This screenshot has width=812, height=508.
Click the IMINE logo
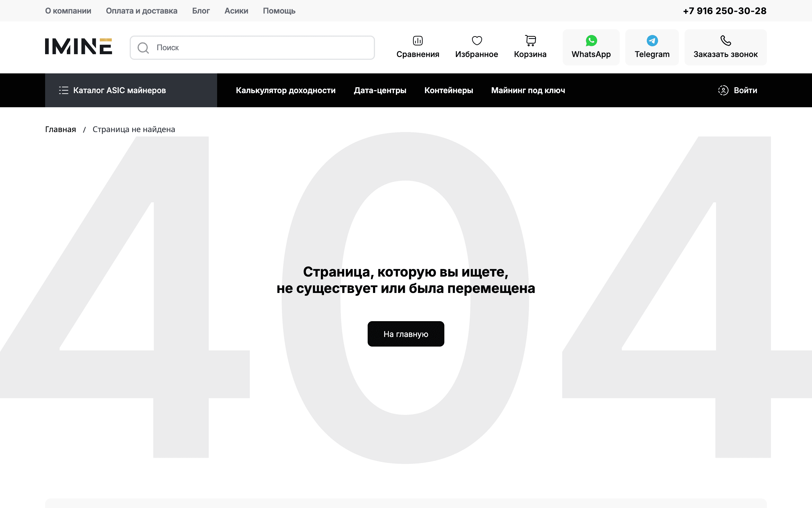[78, 46]
